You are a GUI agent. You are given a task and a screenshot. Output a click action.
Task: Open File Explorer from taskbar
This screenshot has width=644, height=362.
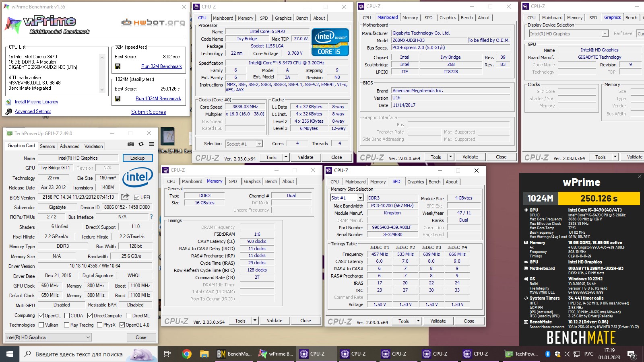[204, 354]
